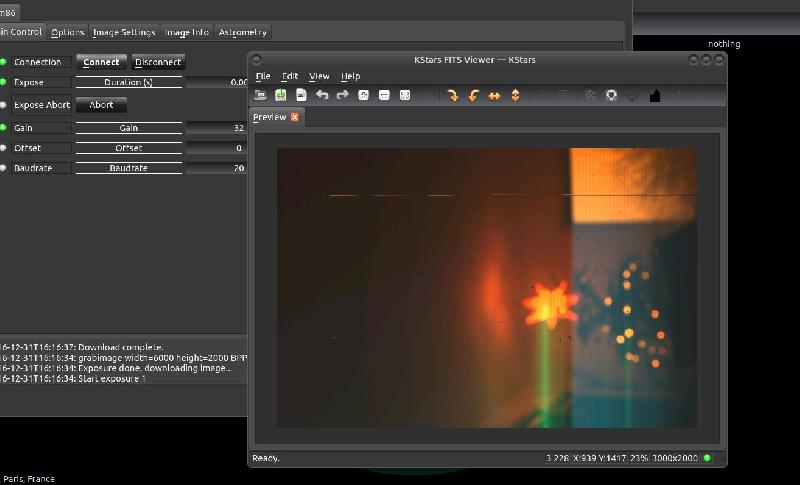Toggle the mark stars toolbar icon
The height and width of the screenshot is (485, 800).
click(x=590, y=95)
